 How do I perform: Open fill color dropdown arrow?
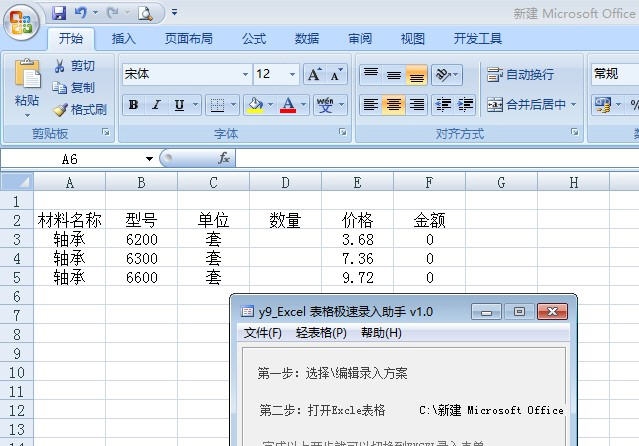coord(271,105)
